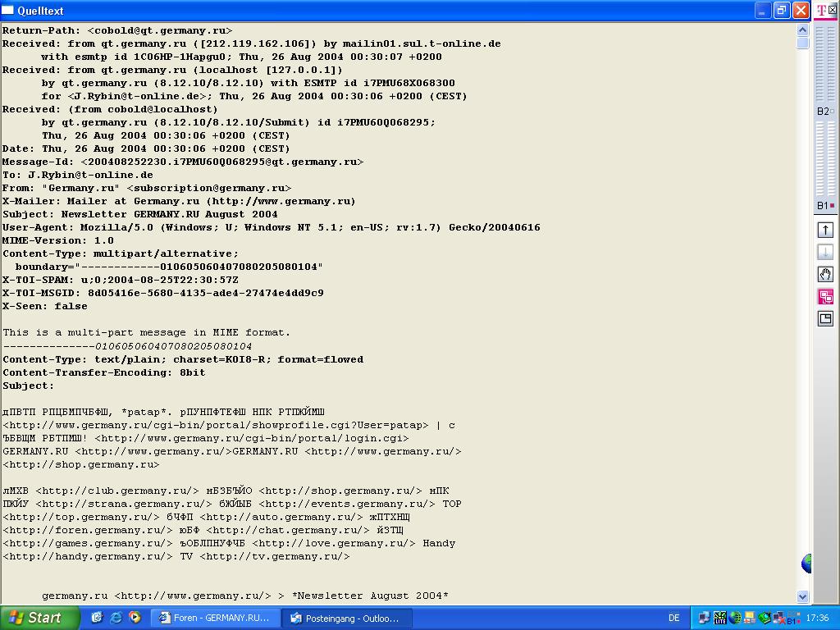Click the greyed down-arrow button in sidebar
Screen dimensions: 840x630
click(x=825, y=252)
